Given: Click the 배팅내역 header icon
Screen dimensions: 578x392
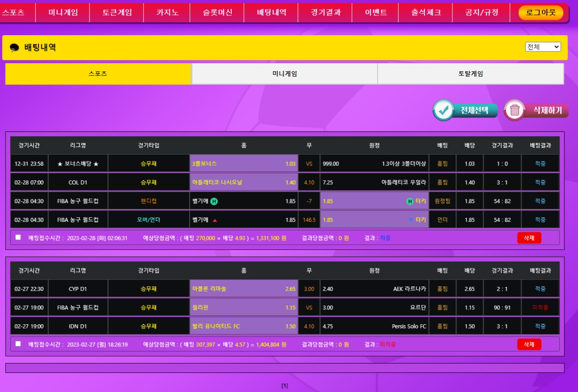Looking at the screenshot, I should pos(14,48).
